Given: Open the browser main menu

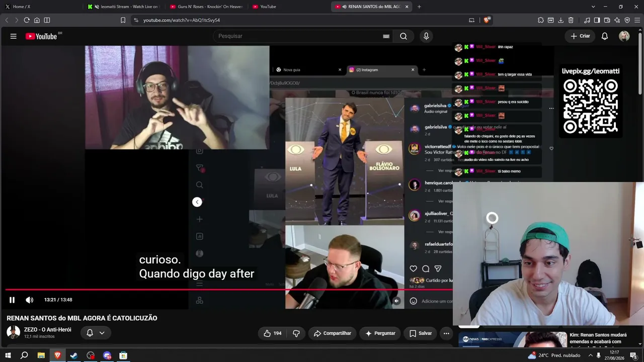Looking at the screenshot, I should click(637, 20).
